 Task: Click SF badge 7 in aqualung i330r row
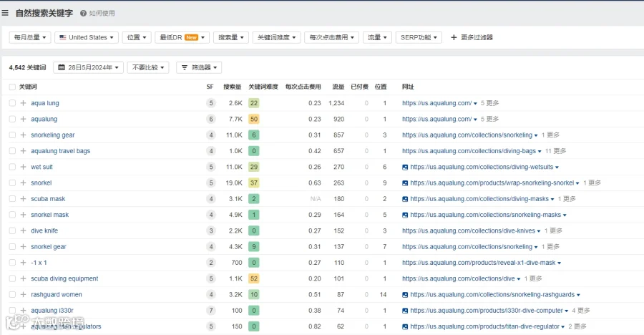[x=211, y=311]
